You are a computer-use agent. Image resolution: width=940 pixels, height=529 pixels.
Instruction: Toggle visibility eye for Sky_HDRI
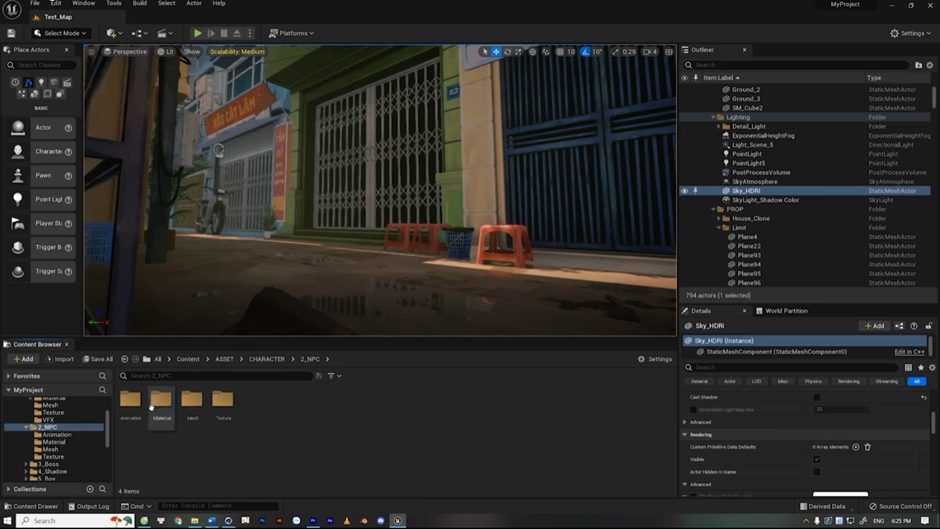(685, 191)
